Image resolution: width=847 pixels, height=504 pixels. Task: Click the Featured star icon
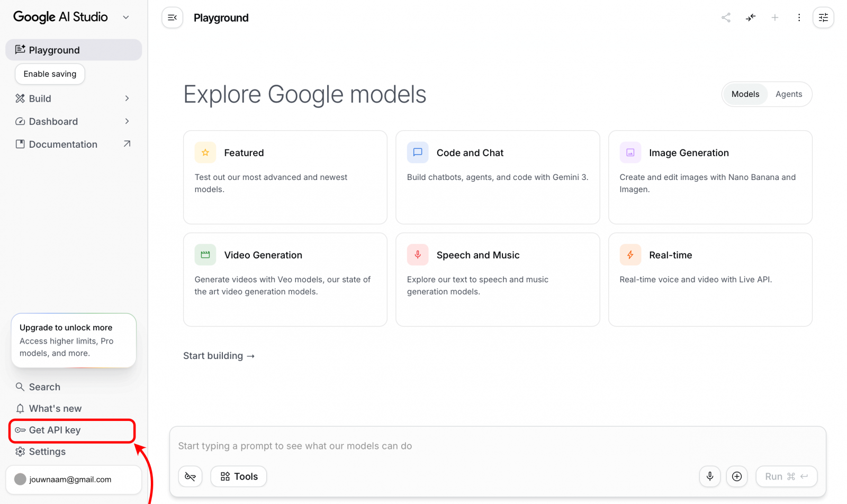click(205, 152)
